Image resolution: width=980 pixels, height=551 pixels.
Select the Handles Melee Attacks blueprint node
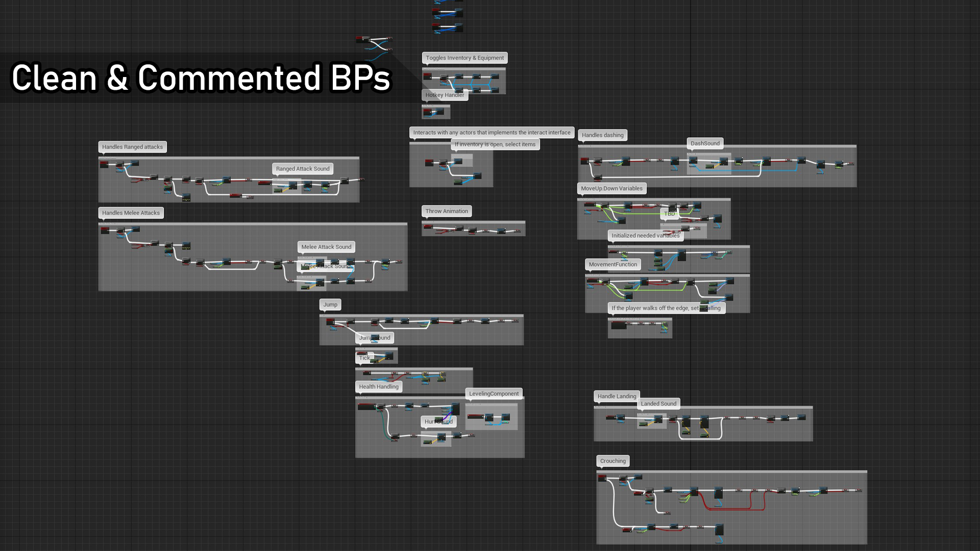point(131,212)
